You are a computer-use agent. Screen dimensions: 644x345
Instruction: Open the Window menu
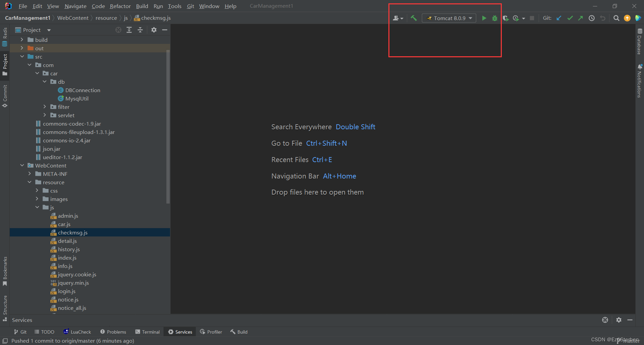pos(209,6)
